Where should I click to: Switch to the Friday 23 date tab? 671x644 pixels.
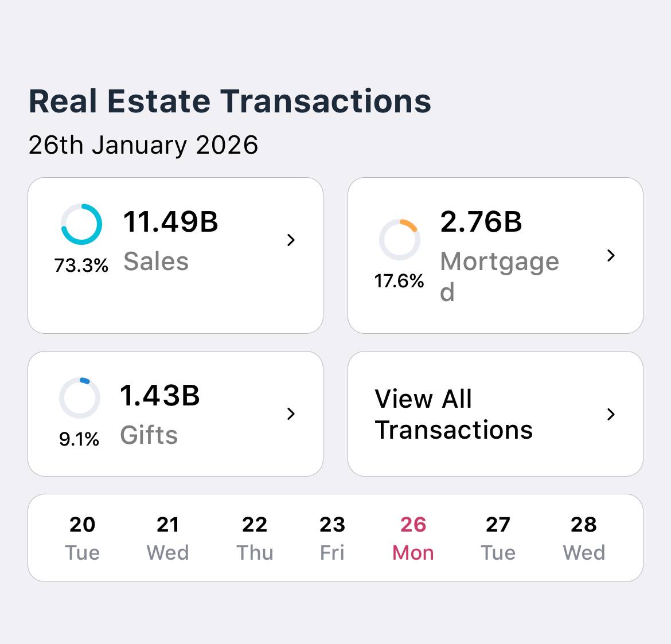click(x=333, y=537)
